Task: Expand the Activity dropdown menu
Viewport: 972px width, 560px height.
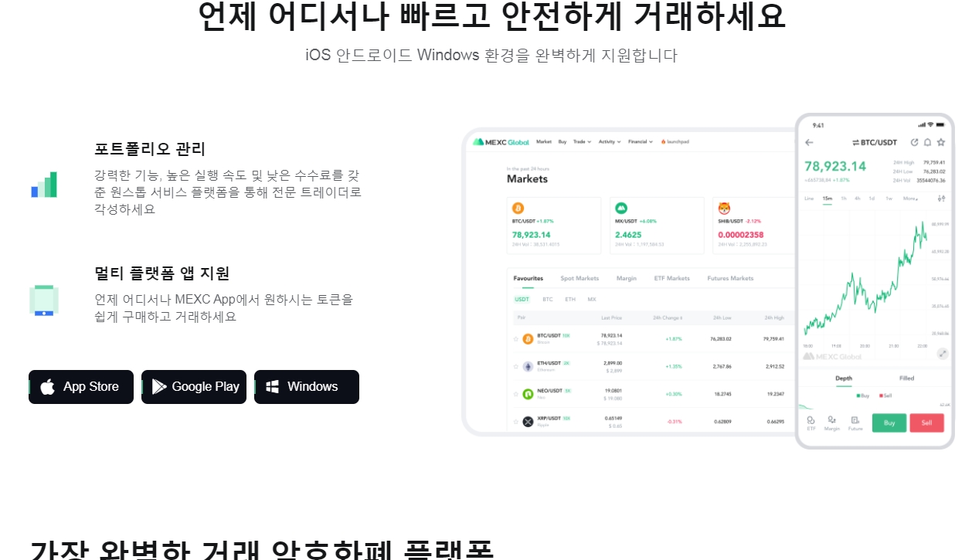Action: point(609,142)
